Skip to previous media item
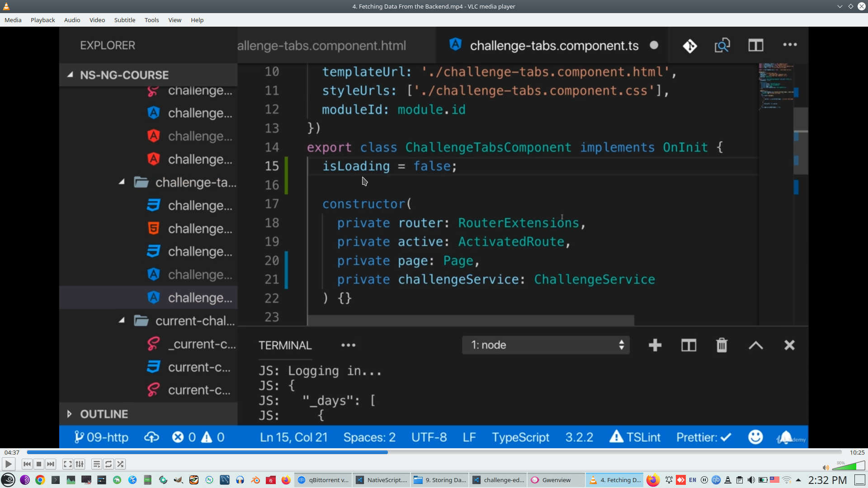Image resolution: width=868 pixels, height=488 pixels. coord(27,464)
